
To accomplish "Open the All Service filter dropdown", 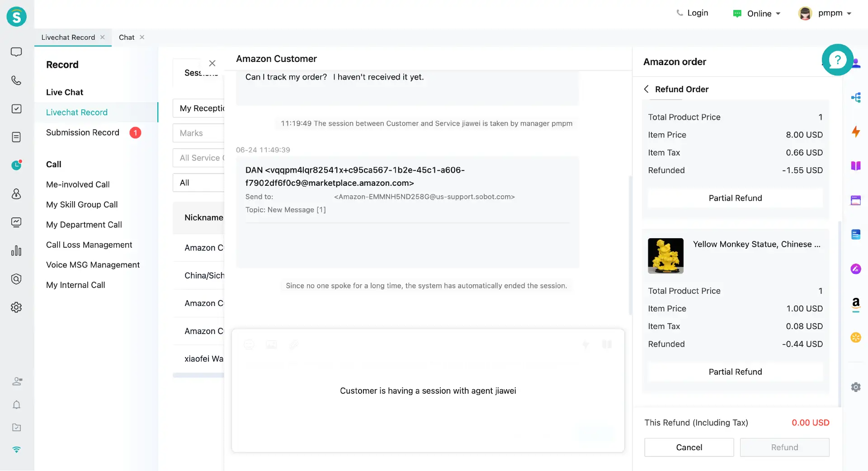I will [199, 158].
